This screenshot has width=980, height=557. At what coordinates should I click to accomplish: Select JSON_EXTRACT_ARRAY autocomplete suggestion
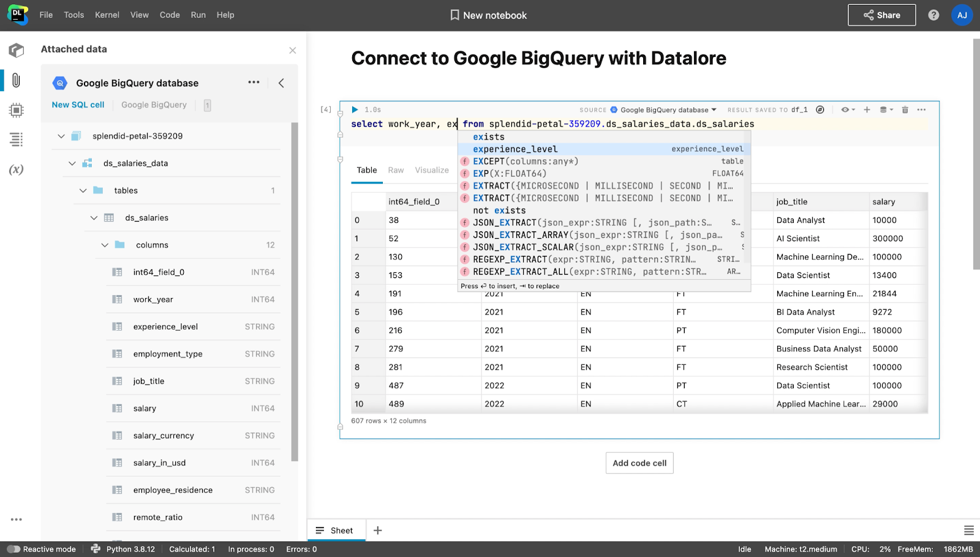[604, 235]
